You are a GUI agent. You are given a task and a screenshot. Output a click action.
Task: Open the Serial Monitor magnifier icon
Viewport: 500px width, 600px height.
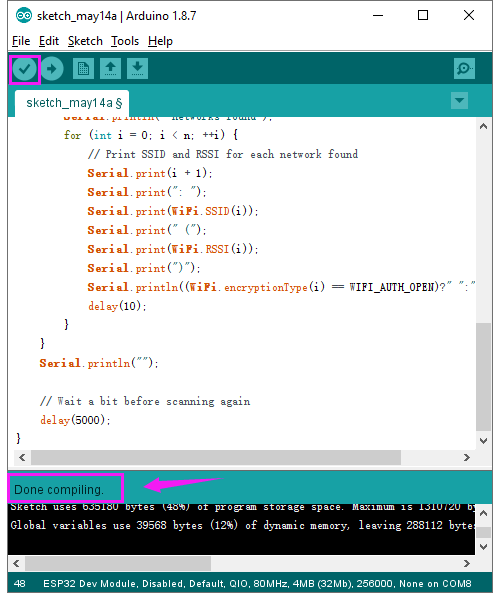pos(464,68)
